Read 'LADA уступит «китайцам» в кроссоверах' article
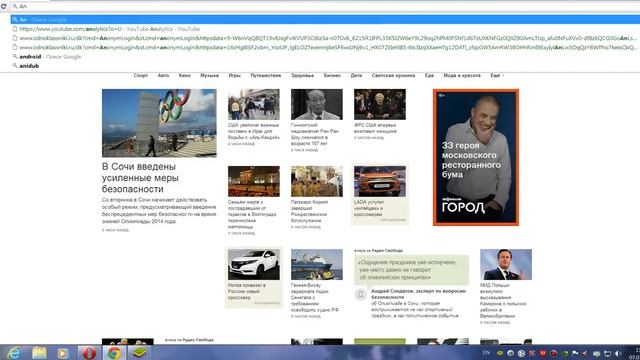This screenshot has width=640, height=360. [x=369, y=208]
